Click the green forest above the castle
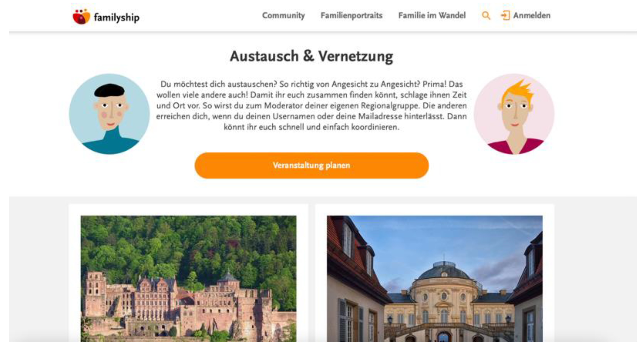644x349 pixels. 188,244
